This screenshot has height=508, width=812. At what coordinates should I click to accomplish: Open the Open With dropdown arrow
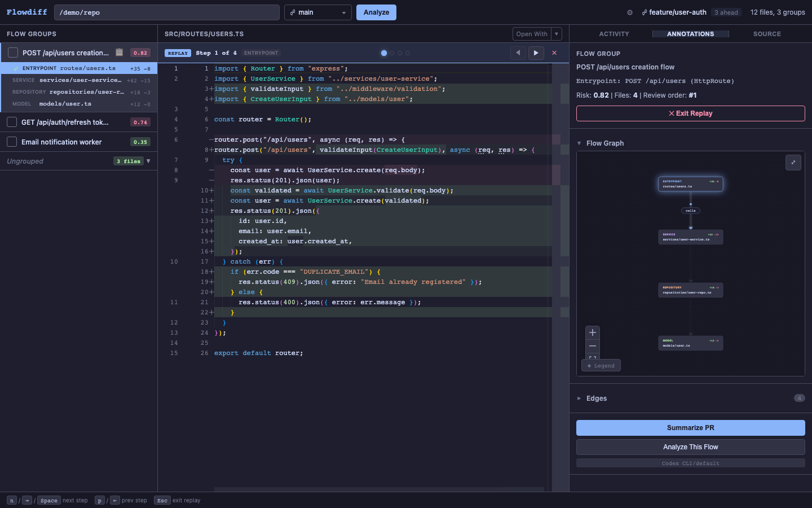pos(557,34)
